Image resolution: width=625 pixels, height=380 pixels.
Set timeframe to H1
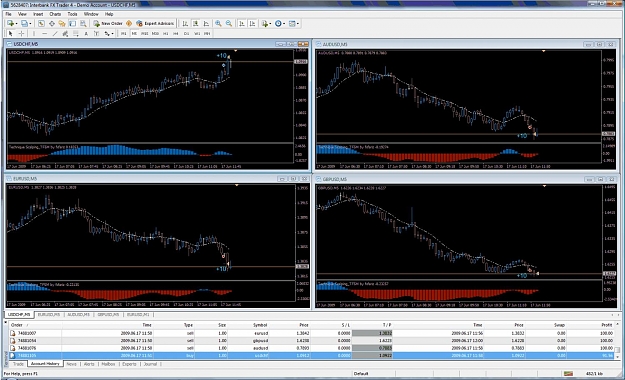pyautogui.click(x=165, y=33)
